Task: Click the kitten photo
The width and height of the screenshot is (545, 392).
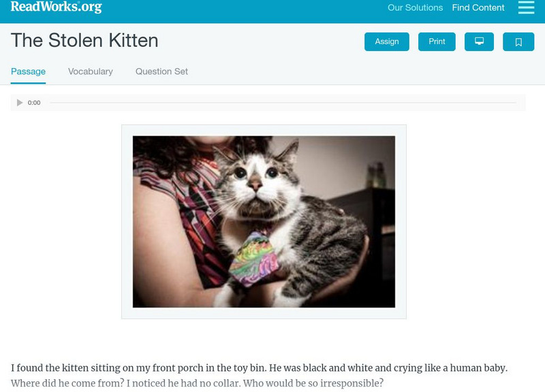Action: pos(264,221)
